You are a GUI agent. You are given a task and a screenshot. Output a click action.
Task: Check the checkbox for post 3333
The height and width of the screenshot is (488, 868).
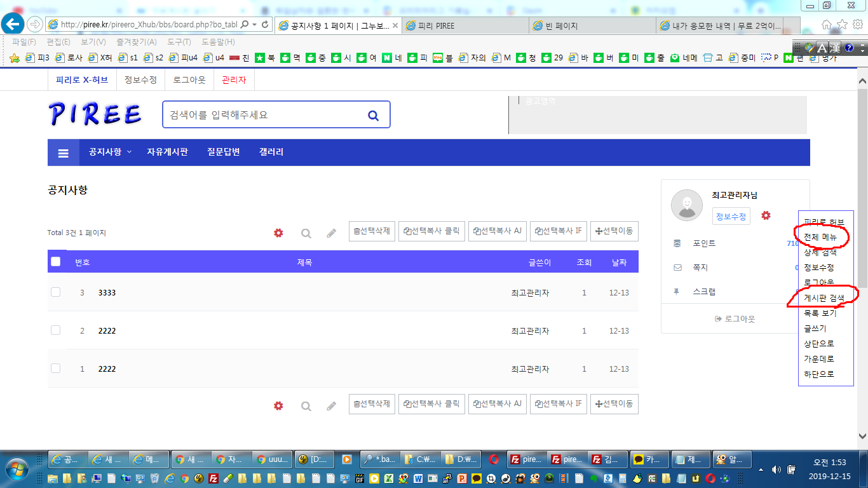point(55,292)
